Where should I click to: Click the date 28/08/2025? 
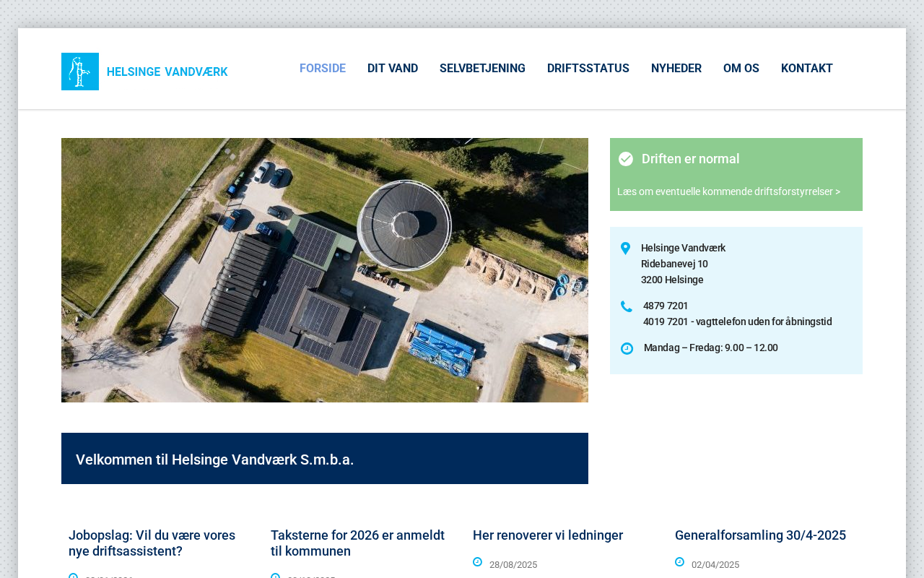click(513, 565)
